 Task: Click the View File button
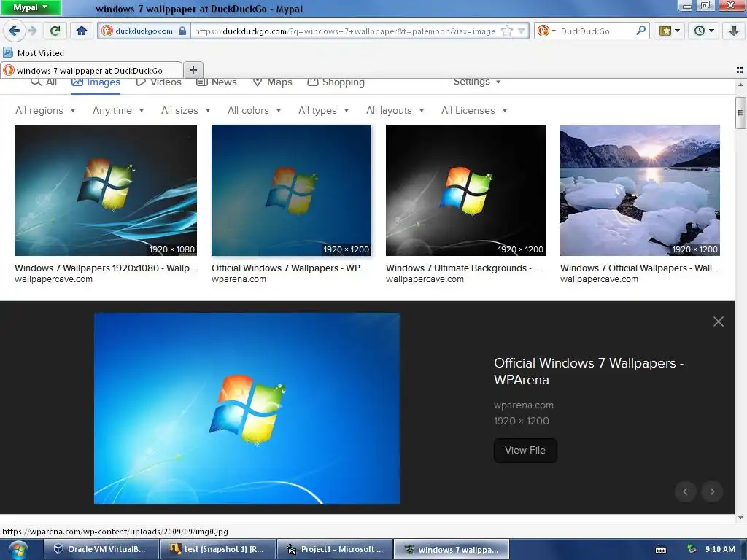coord(525,451)
